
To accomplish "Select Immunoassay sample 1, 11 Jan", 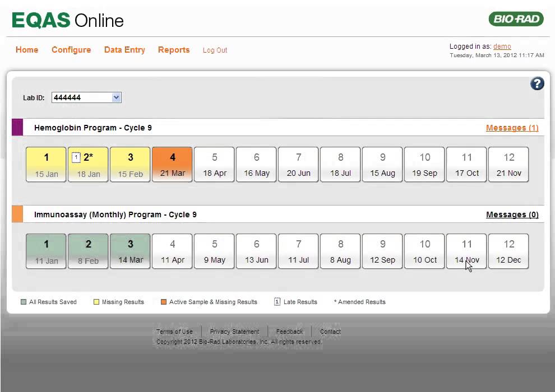I will [x=46, y=251].
